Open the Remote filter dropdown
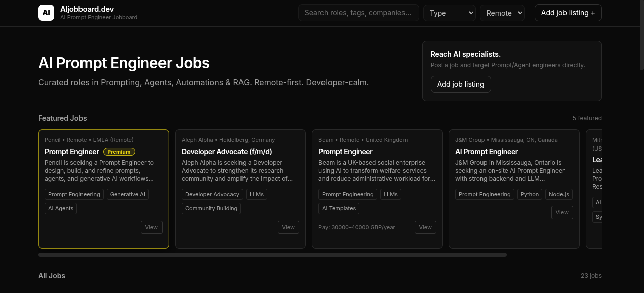 502,13
